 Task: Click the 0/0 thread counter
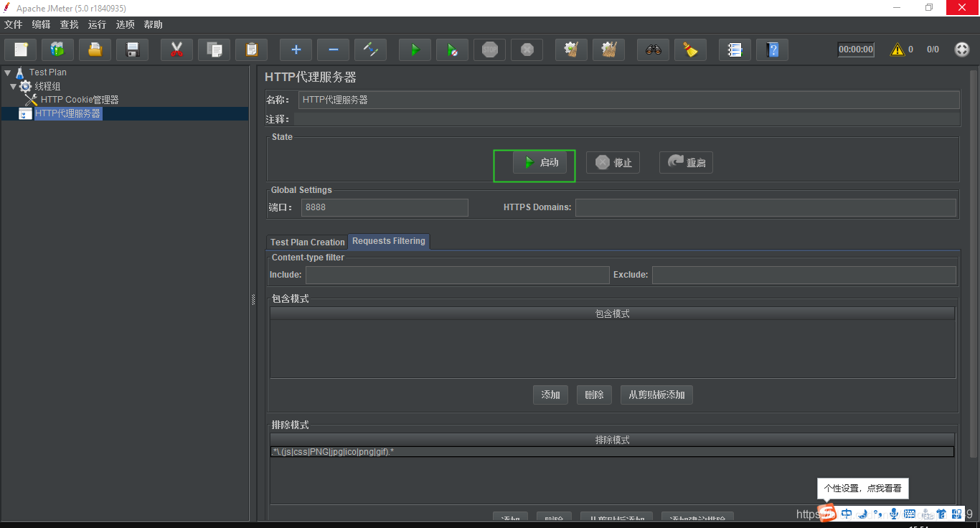click(933, 49)
